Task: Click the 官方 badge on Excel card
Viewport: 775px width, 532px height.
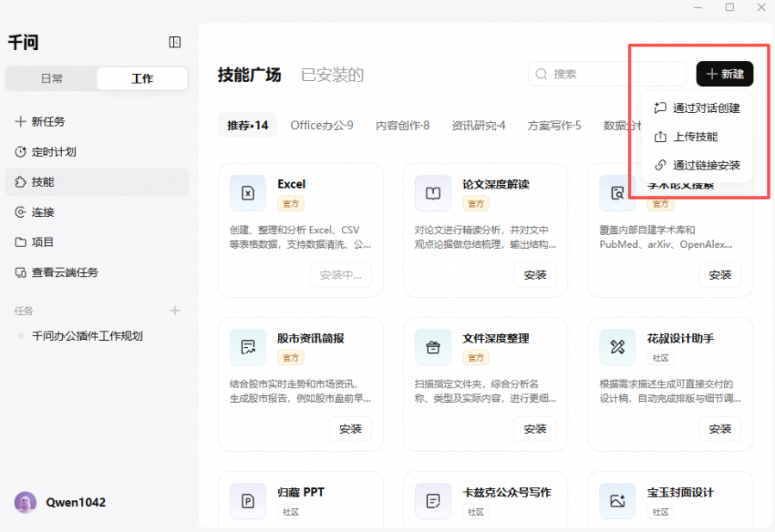Action: pyautogui.click(x=291, y=203)
